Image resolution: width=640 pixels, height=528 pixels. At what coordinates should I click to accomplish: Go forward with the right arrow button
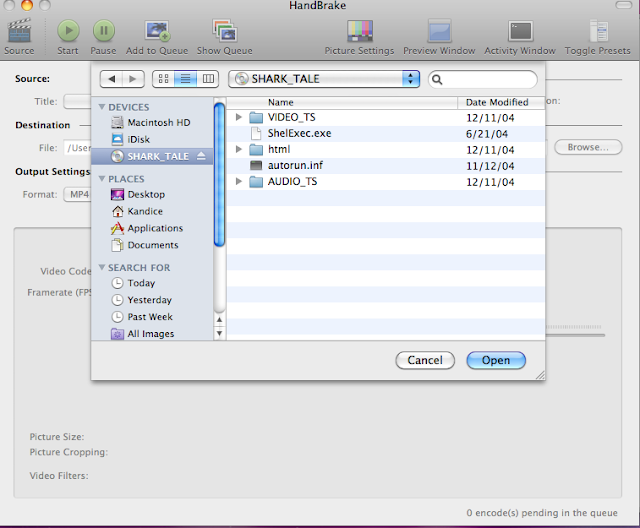pyautogui.click(x=133, y=79)
